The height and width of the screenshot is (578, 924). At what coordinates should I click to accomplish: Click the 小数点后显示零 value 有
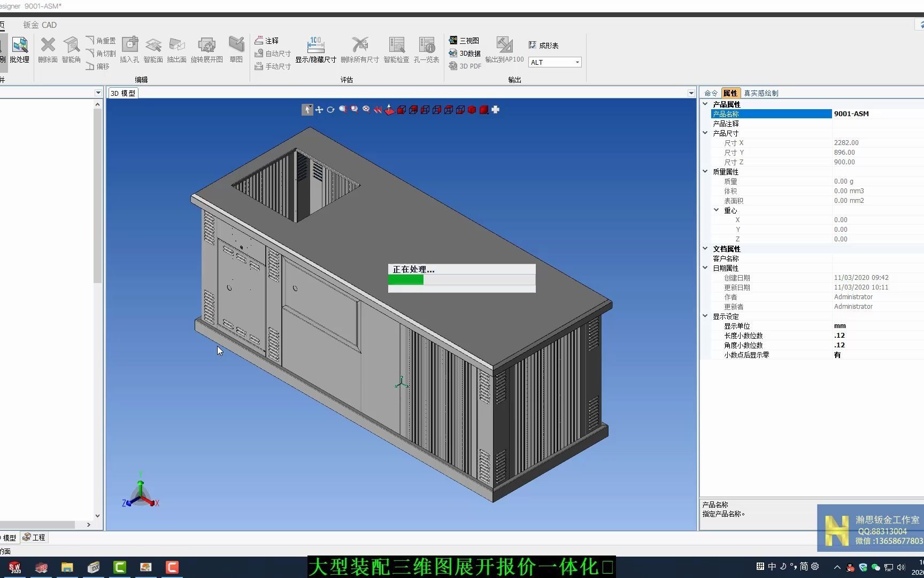pyautogui.click(x=837, y=355)
